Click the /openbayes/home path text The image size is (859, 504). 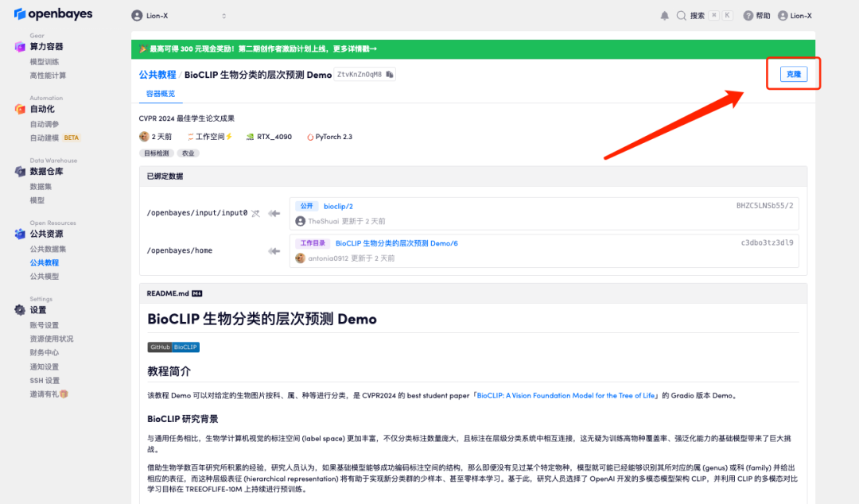click(x=179, y=250)
